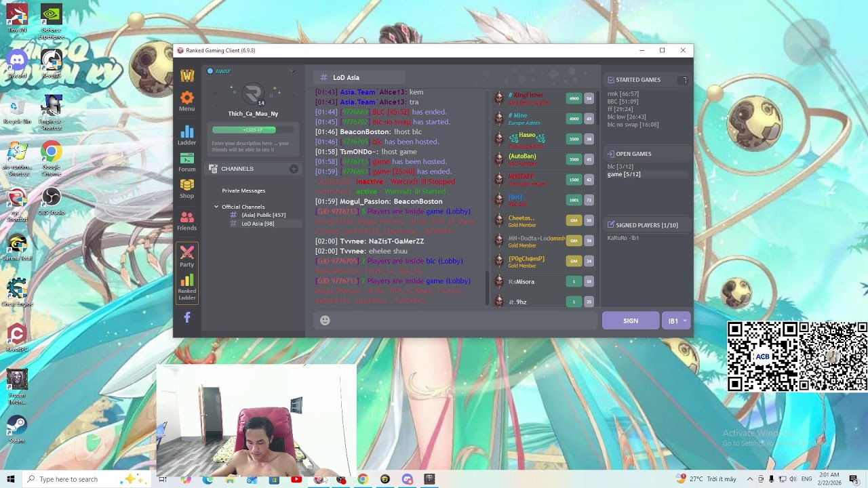This screenshot has height=488, width=868.
Task: Open Frozen Throne desktop shortcut
Action: click(17, 387)
